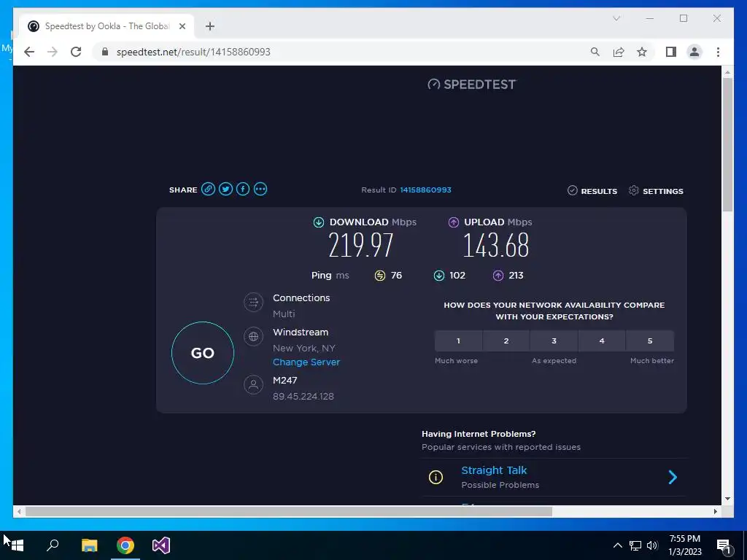Expand Straight Talk entry with chevron arrow
The width and height of the screenshot is (747, 560).
click(673, 477)
